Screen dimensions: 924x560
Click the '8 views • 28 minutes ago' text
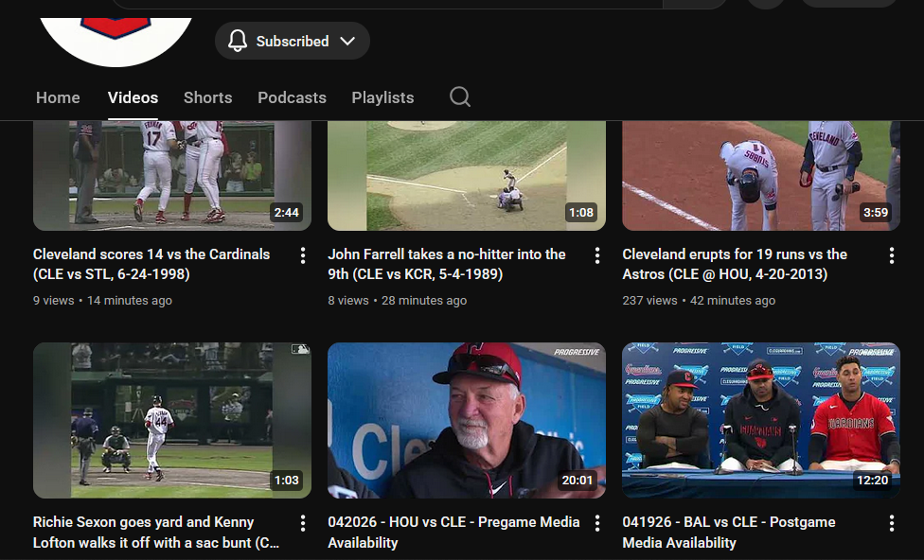tap(398, 300)
